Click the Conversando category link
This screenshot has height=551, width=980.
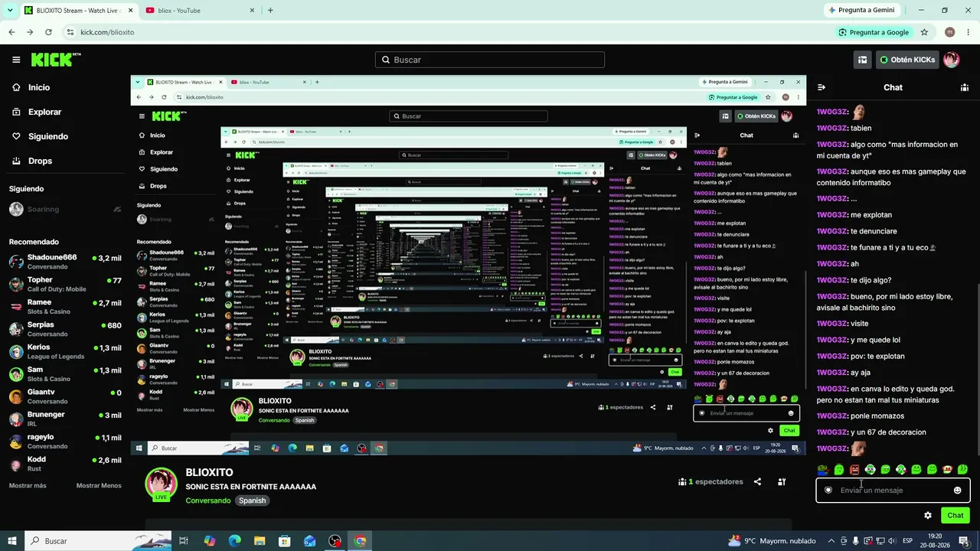pos(207,500)
